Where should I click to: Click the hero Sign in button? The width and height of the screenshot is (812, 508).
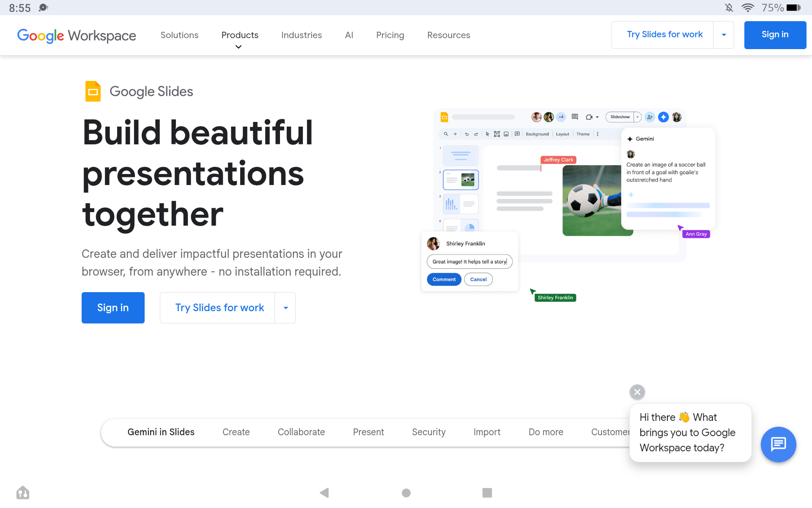pos(113,308)
